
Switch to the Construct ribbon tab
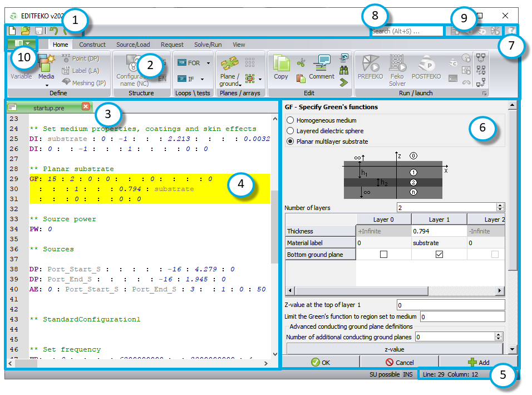[92, 45]
